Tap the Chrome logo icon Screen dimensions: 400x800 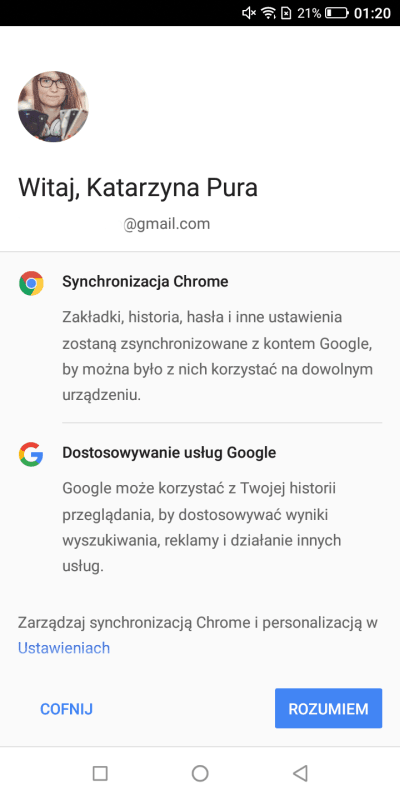coord(31,283)
